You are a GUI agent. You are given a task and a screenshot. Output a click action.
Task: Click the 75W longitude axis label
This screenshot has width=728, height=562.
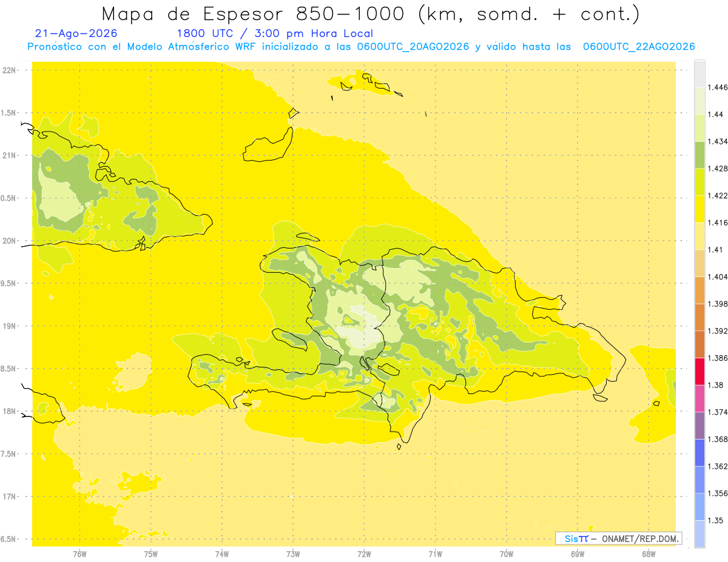(150, 554)
